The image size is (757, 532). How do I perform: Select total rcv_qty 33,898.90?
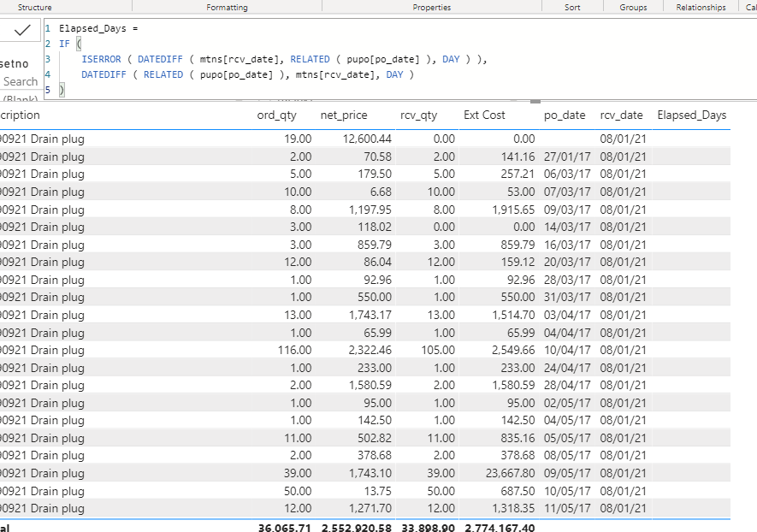[x=429, y=528]
